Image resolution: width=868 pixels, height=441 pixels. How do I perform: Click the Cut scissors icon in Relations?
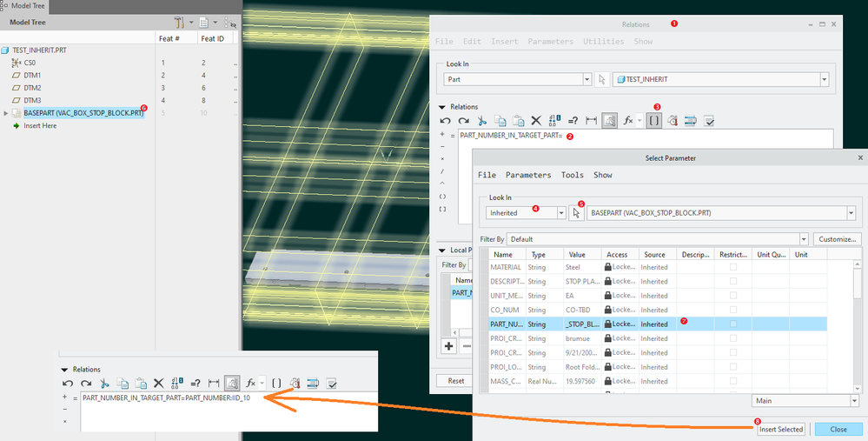click(481, 121)
